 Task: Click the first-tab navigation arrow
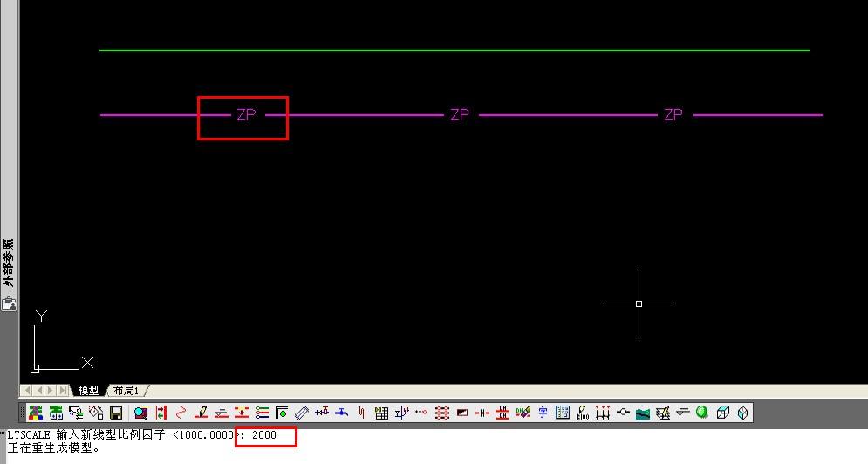click(x=26, y=391)
